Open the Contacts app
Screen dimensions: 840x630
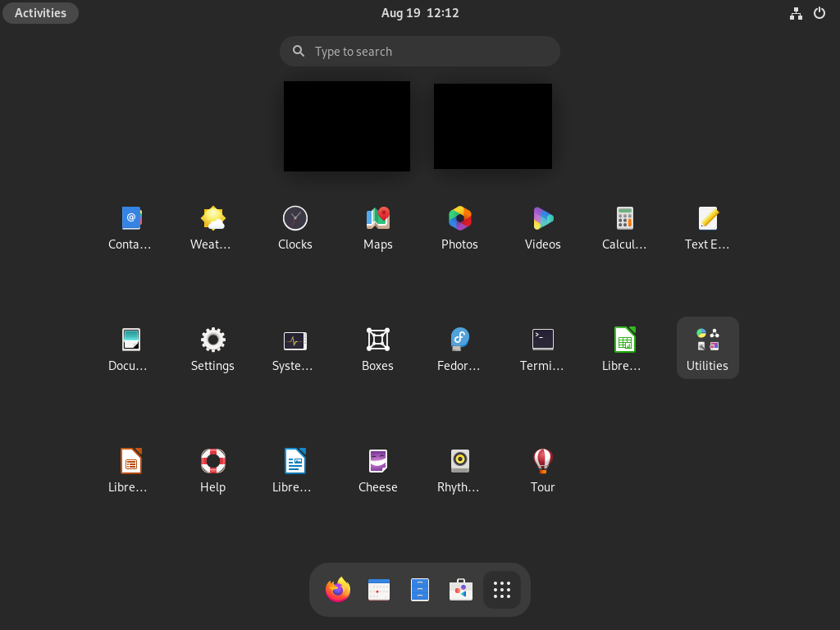click(130, 227)
